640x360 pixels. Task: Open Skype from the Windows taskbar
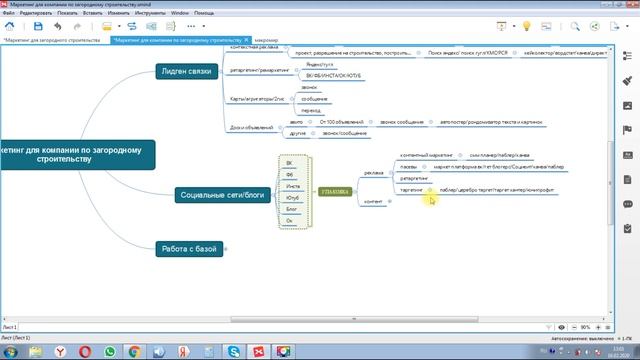tap(234, 351)
